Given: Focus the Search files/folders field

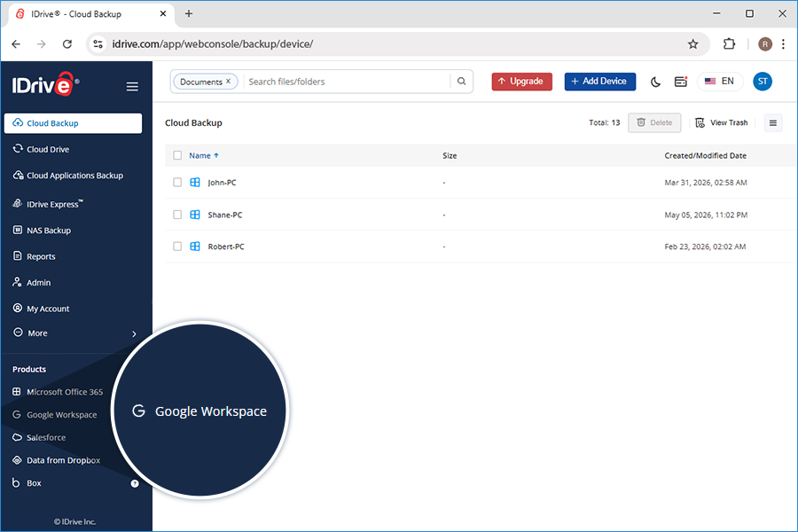Looking at the screenshot, I should (x=347, y=82).
